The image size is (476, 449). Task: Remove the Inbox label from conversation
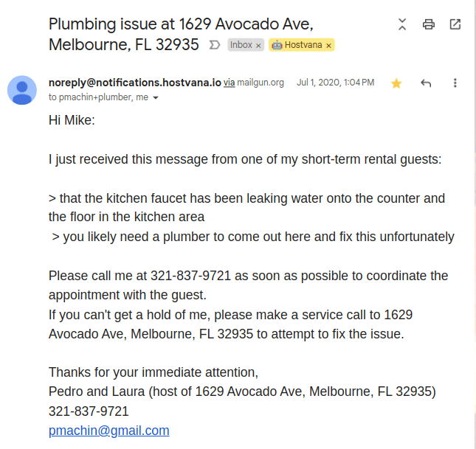click(258, 45)
